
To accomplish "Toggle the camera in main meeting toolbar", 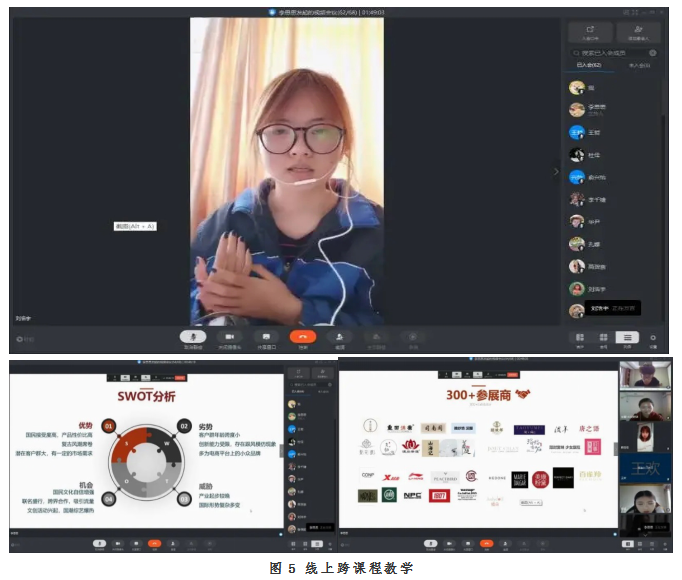I will point(229,337).
